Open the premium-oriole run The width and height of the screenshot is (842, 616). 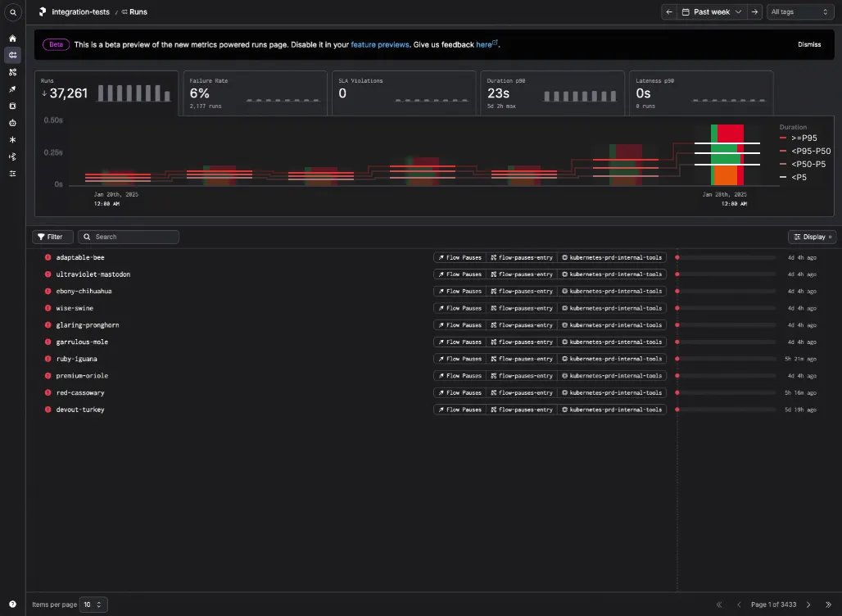click(x=82, y=375)
